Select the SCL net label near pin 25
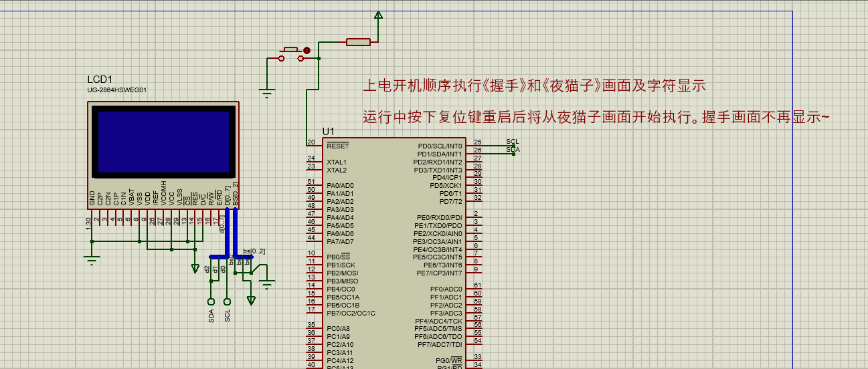The image size is (868, 369). point(513,141)
